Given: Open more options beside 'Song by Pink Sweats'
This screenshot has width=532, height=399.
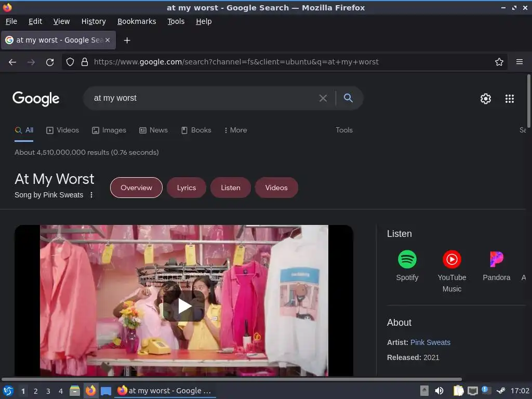Looking at the screenshot, I should click(91, 195).
